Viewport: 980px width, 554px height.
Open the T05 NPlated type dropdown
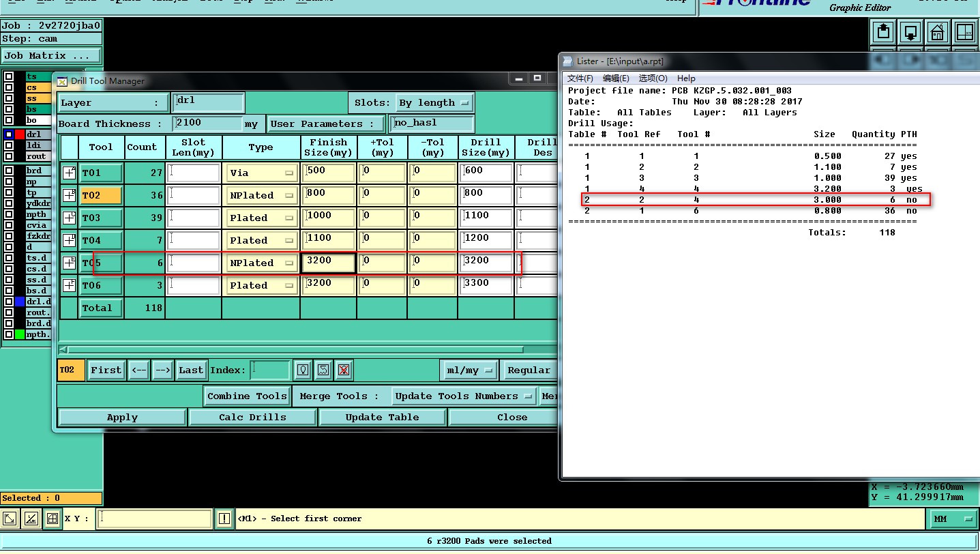(262, 263)
